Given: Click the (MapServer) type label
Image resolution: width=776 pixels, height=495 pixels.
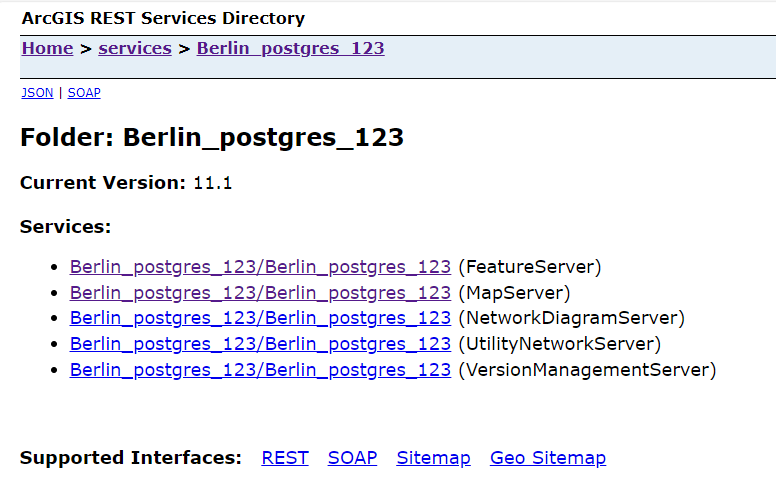Looking at the screenshot, I should click(514, 293).
